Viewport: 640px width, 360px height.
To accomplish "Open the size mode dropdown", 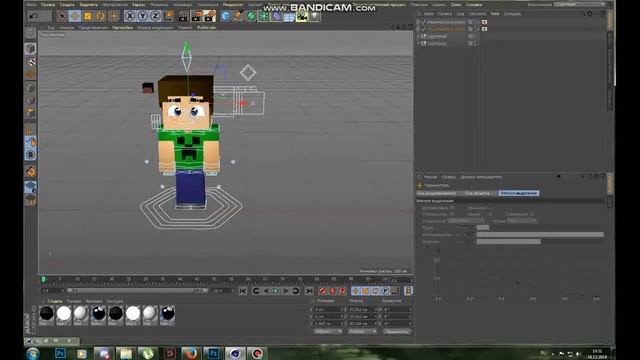I will (362, 331).
